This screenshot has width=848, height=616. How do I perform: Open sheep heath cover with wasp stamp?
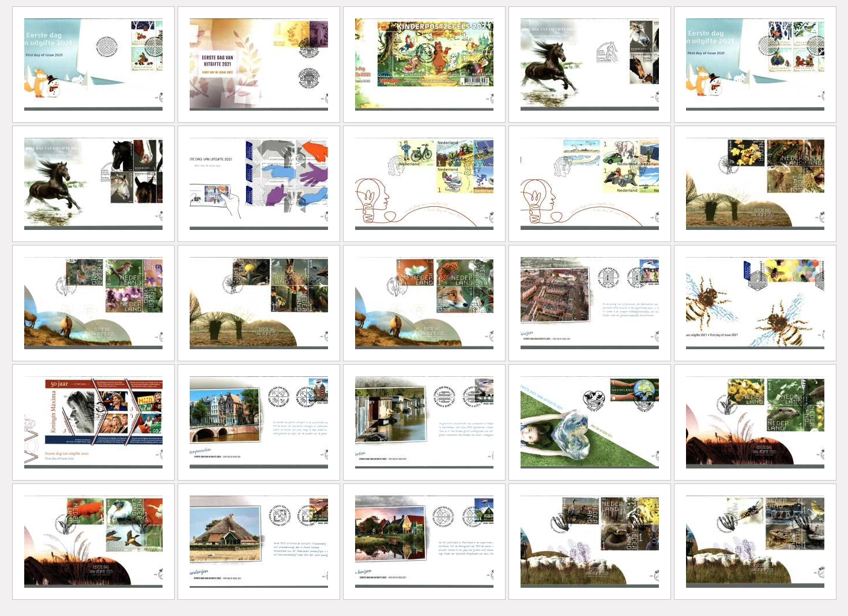coord(755,542)
